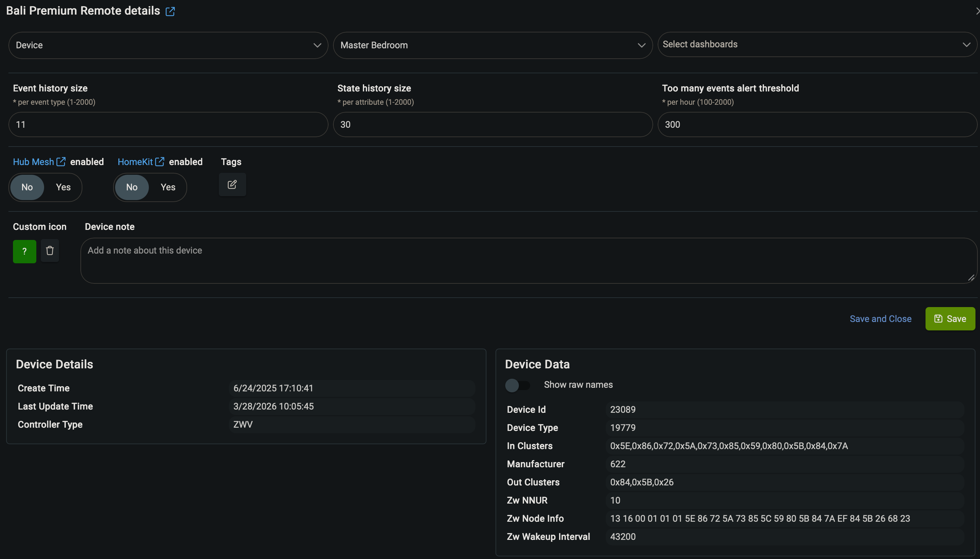The height and width of the screenshot is (559, 980).
Task: Click the Custom icon label
Action: [x=40, y=227]
